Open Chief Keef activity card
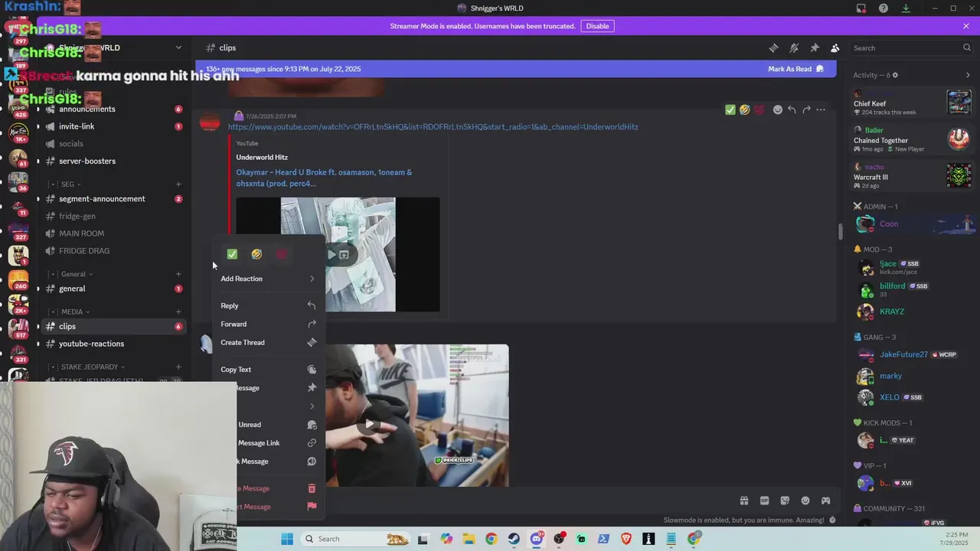This screenshot has width=980, height=551. (913, 103)
